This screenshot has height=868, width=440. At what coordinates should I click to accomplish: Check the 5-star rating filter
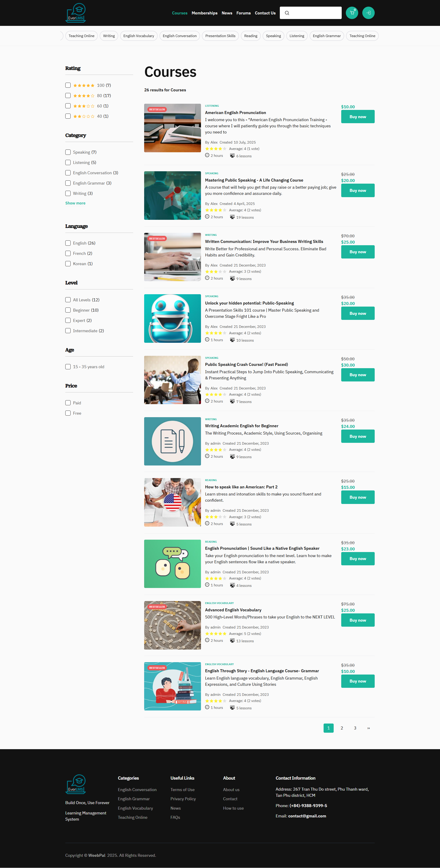point(68,85)
